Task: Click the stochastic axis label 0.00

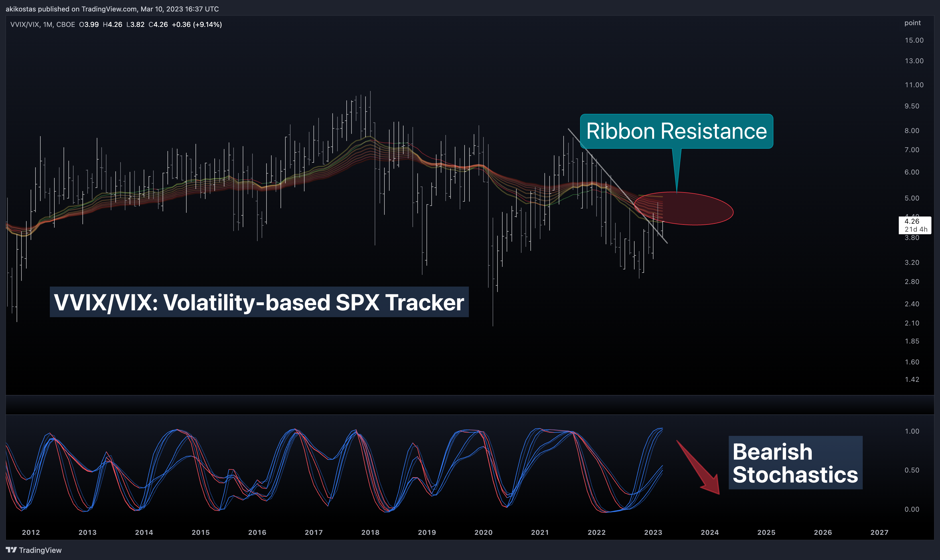Action: [912, 509]
